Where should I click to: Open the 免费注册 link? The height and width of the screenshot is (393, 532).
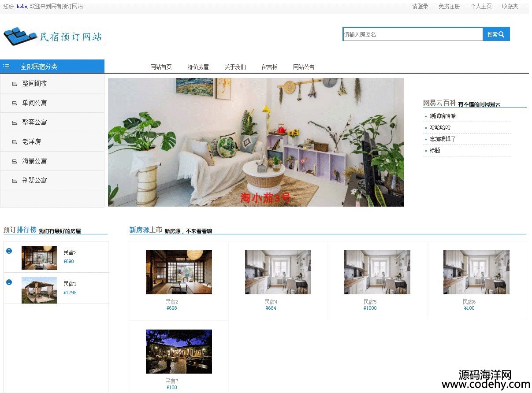[x=449, y=6]
